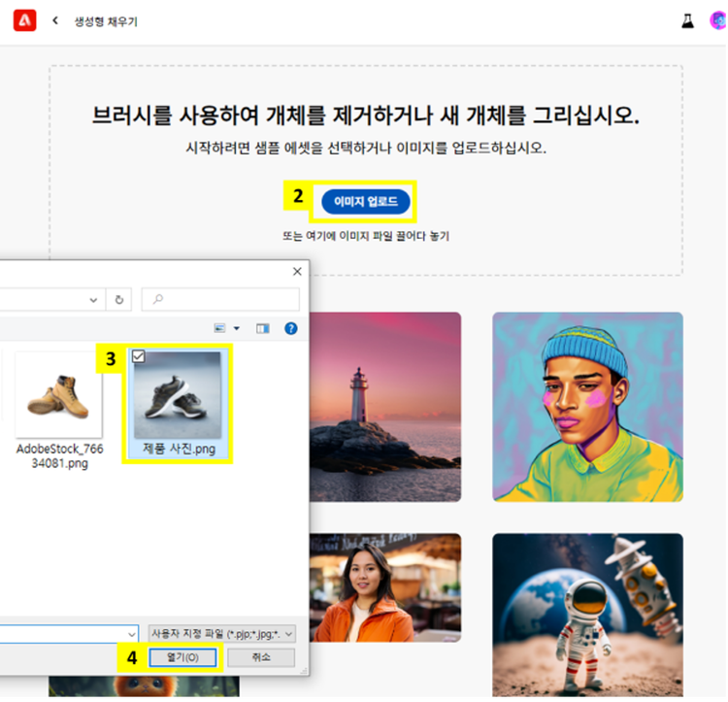This screenshot has width=728, height=702.
Task: Expand the file name combo box arrow
Action: click(132, 634)
